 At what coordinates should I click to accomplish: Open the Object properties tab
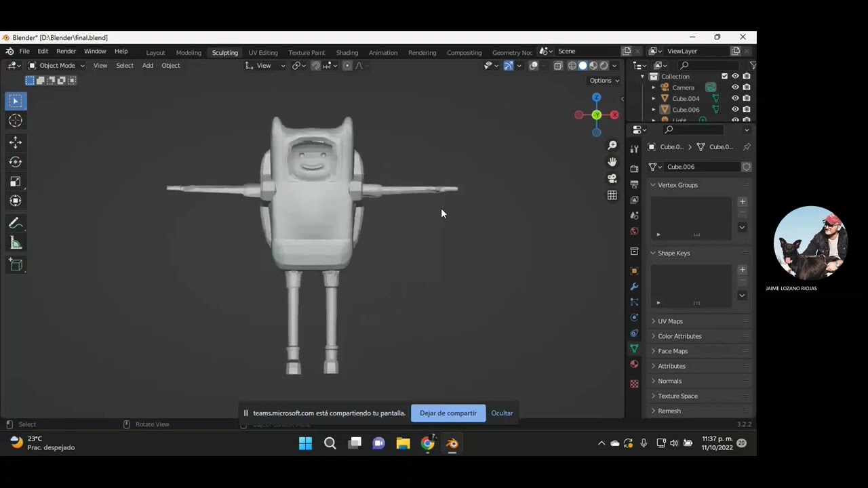pos(634,271)
